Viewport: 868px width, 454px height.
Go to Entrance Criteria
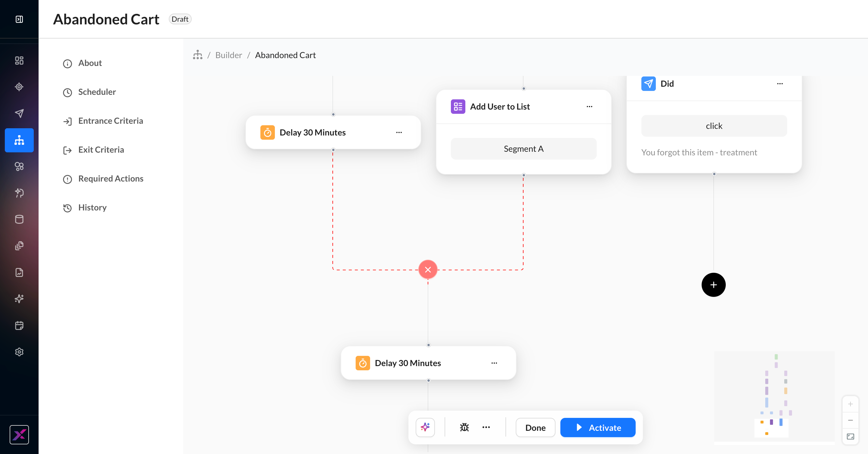pos(111,121)
